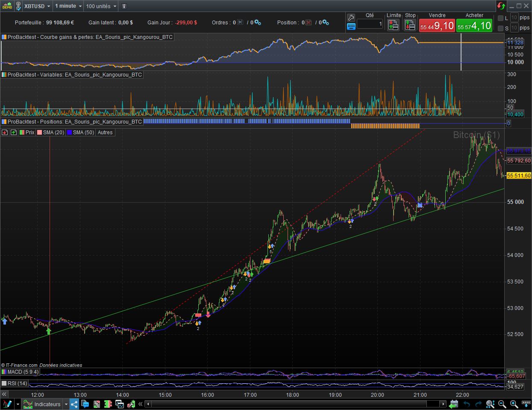The height and width of the screenshot is (410, 532).
Task: Open the calendar go-to-date icon
Action: coord(453,404)
